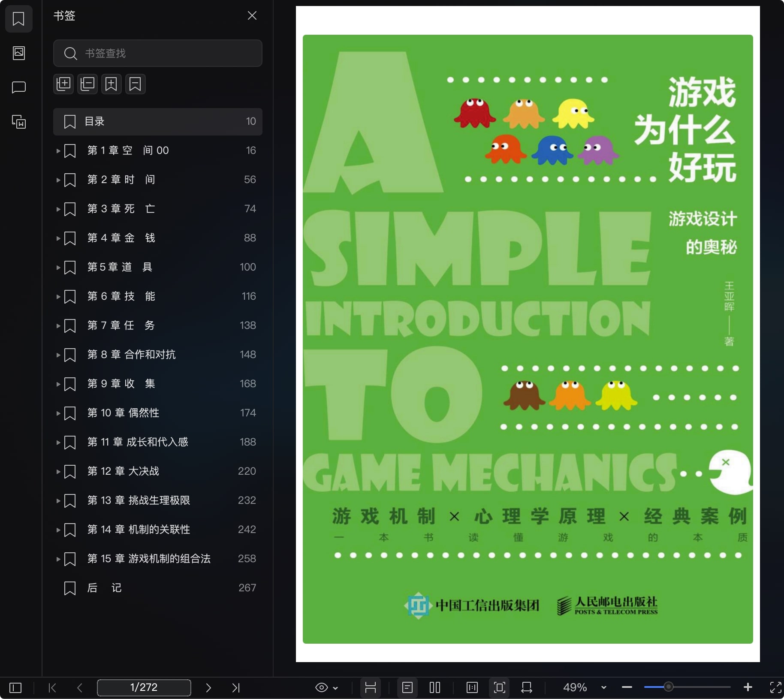Viewport: 784px width, 699px height.
Task: Go to 第 10 章 偶然性 bookmark
Action: coord(158,413)
